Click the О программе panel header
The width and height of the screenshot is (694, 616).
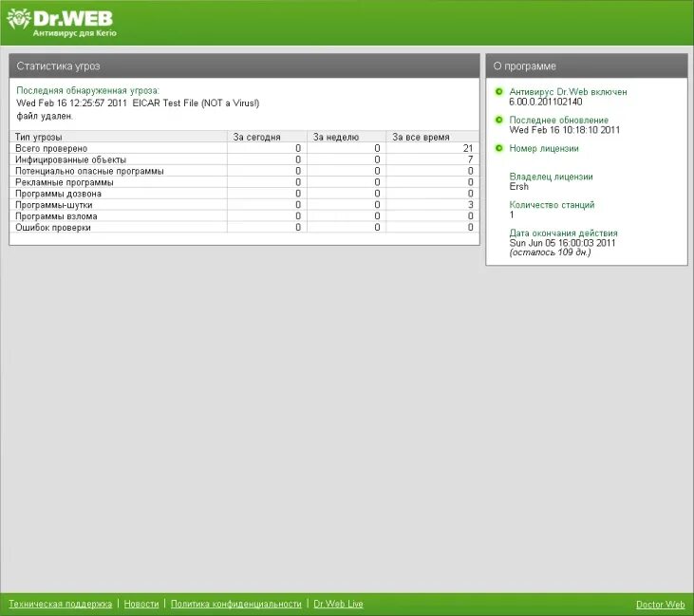coord(587,65)
